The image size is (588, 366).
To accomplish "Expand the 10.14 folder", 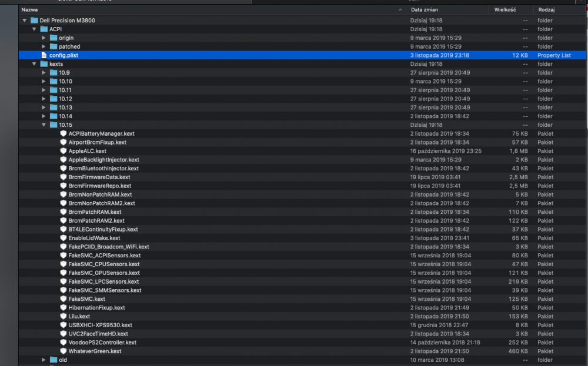I will 44,116.
